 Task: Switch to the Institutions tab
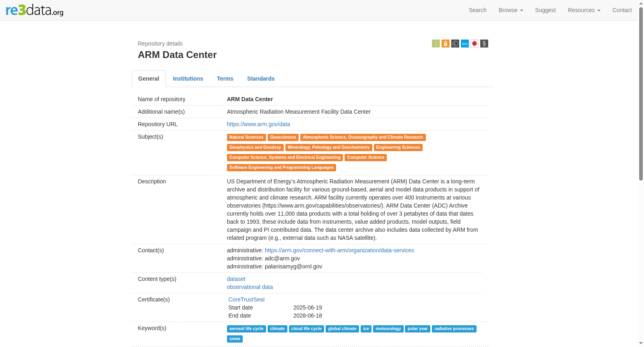tap(188, 79)
